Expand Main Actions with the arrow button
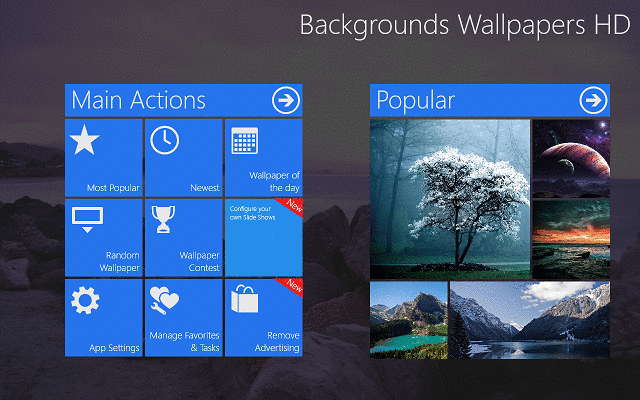 tap(286, 100)
